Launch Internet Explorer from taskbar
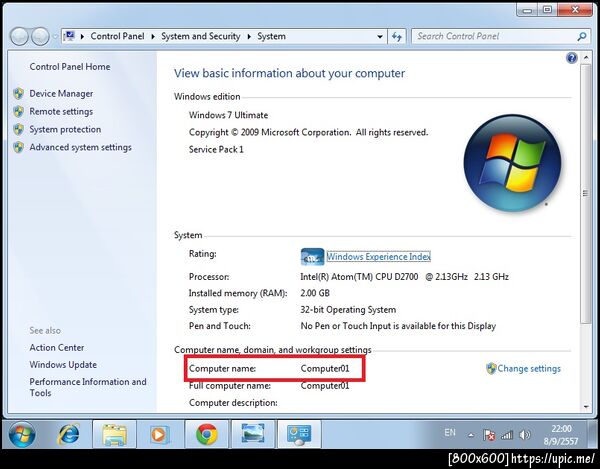This screenshot has width=600, height=469. (69, 434)
